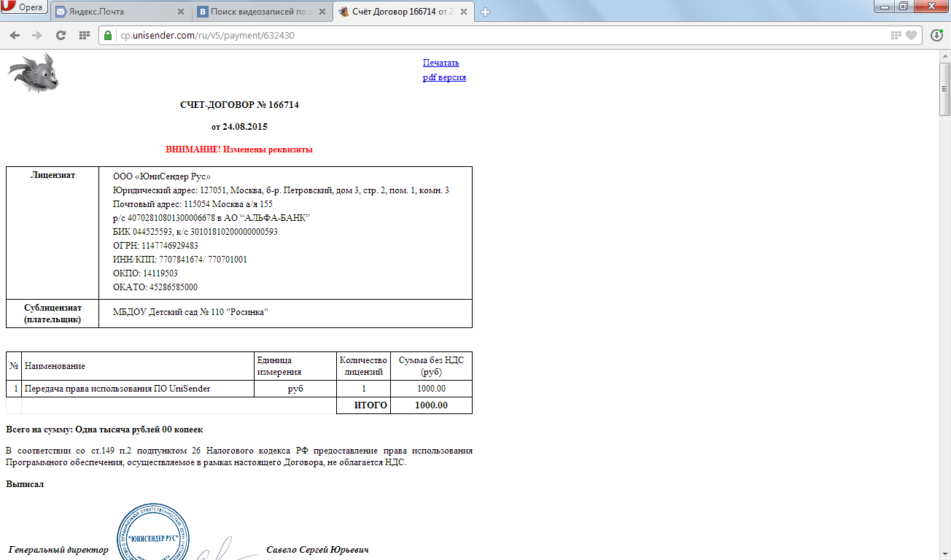Screen dimensions: 951x560
Task: Click the р/с АЛЬФА-БАНК account line
Action: point(211,218)
